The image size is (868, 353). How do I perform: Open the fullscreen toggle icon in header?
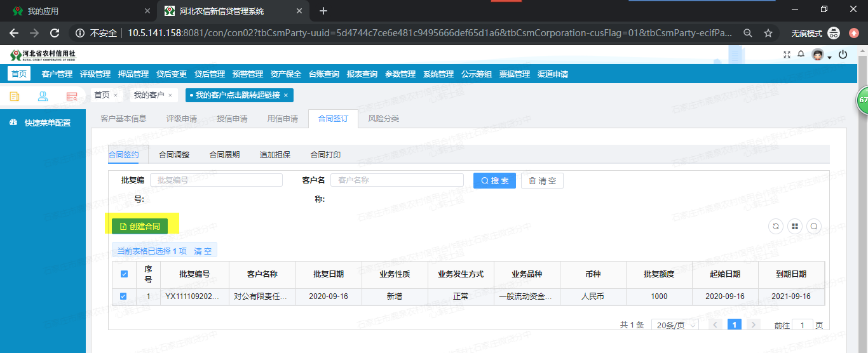(787, 55)
